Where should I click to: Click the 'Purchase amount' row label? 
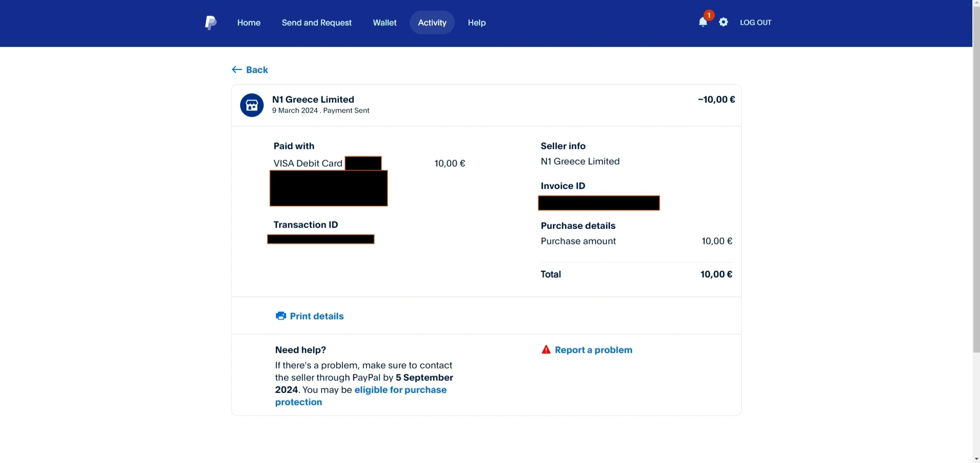click(578, 241)
